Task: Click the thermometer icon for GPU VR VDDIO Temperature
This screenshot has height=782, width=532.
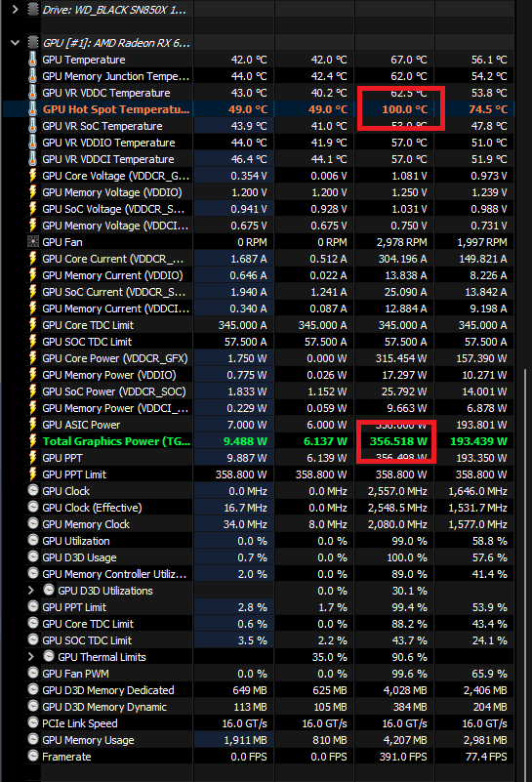Action: pos(33,143)
